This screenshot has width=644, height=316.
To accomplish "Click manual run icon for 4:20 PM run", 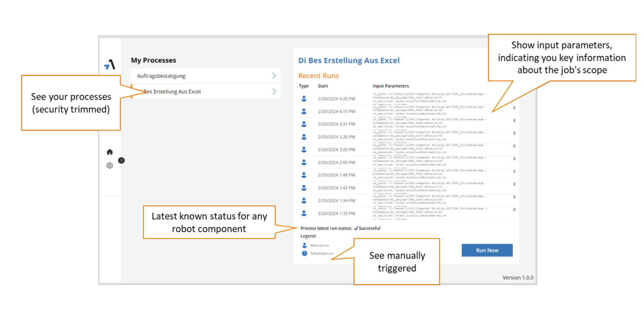I will 304,99.
